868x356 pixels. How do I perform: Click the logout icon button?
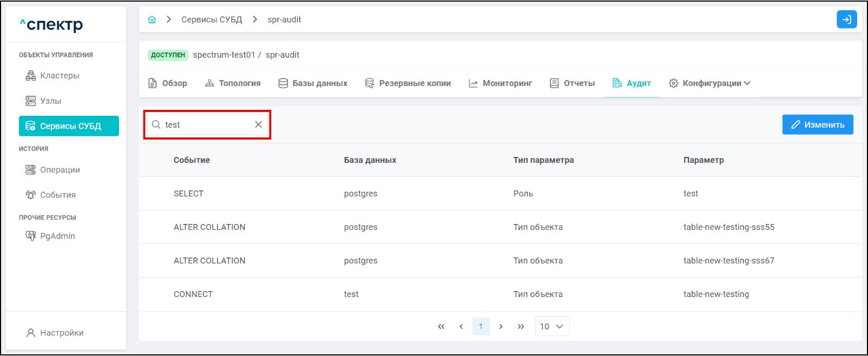(846, 19)
